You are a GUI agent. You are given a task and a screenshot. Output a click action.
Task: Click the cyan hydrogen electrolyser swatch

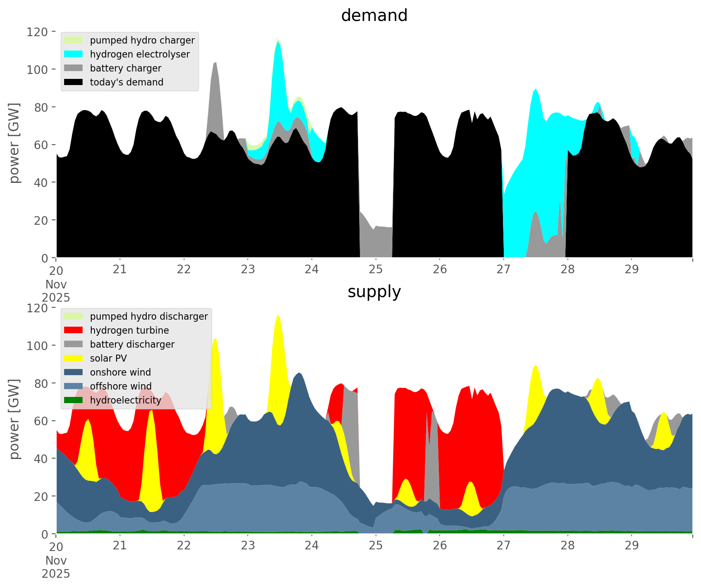tap(74, 54)
